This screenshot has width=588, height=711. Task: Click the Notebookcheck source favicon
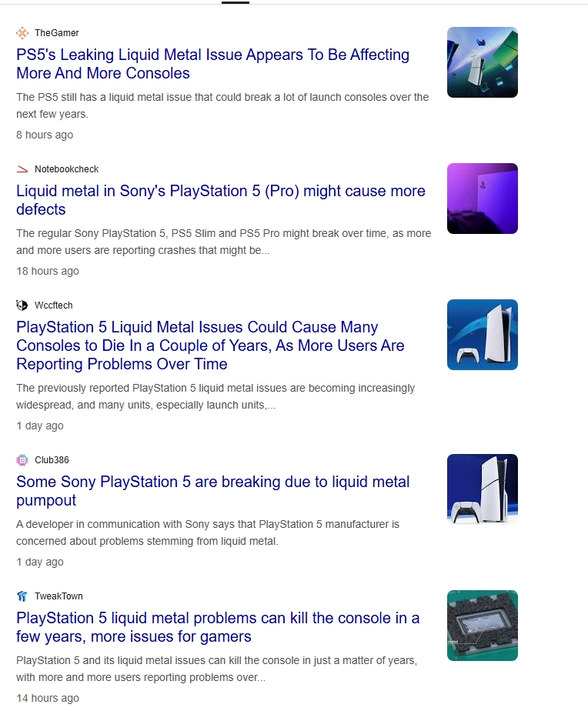(x=22, y=169)
